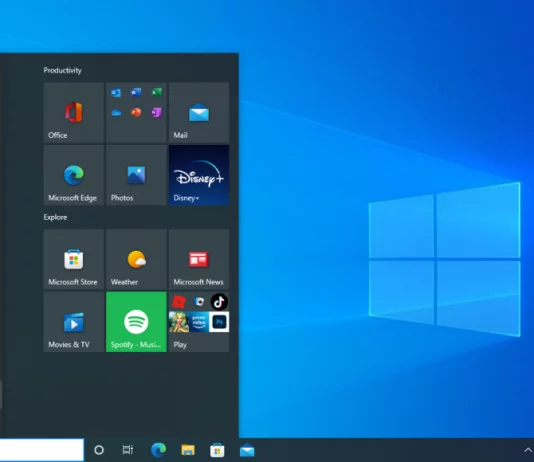The height and width of the screenshot is (462, 534).
Task: Launch Word from the Office apps folder tile
Action: (136, 92)
